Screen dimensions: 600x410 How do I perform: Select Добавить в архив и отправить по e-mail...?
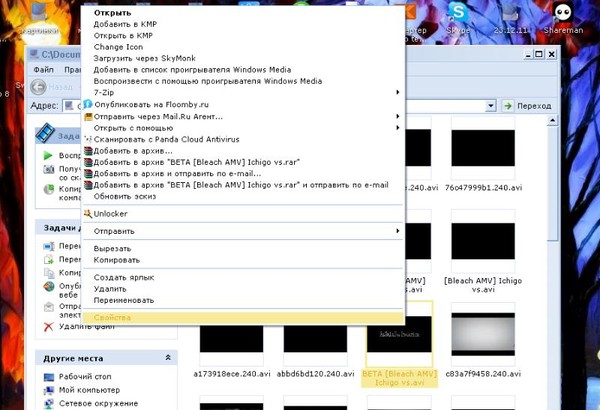click(x=177, y=174)
